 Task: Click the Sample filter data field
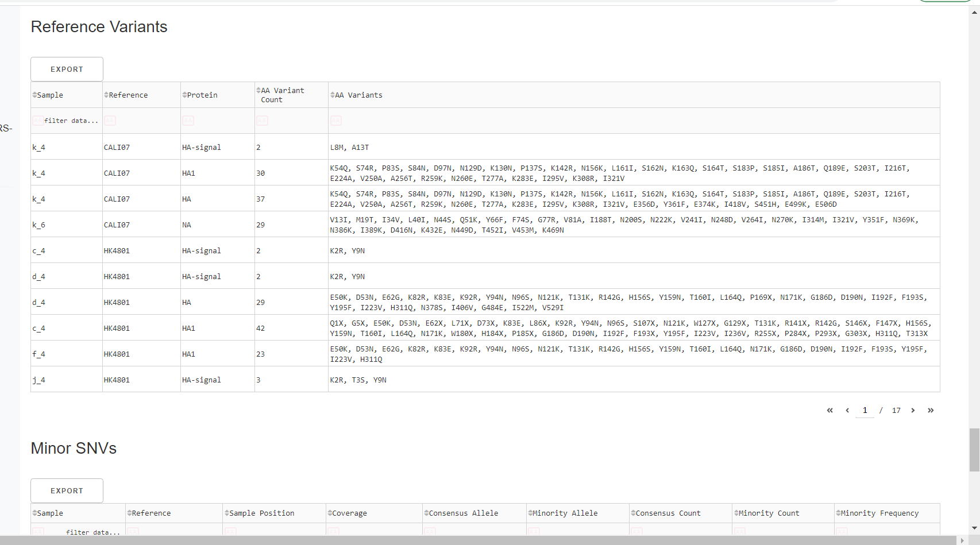(71, 121)
